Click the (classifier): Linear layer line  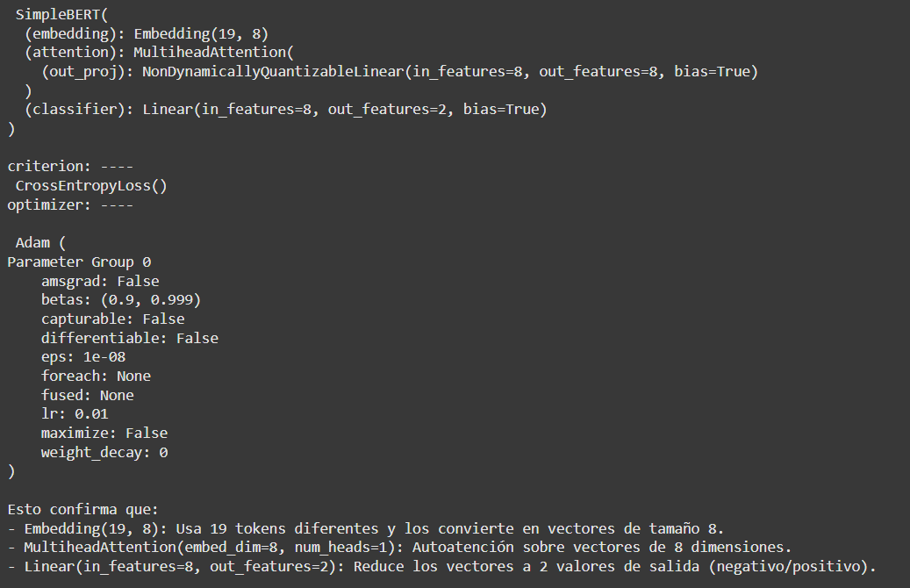pos(285,110)
